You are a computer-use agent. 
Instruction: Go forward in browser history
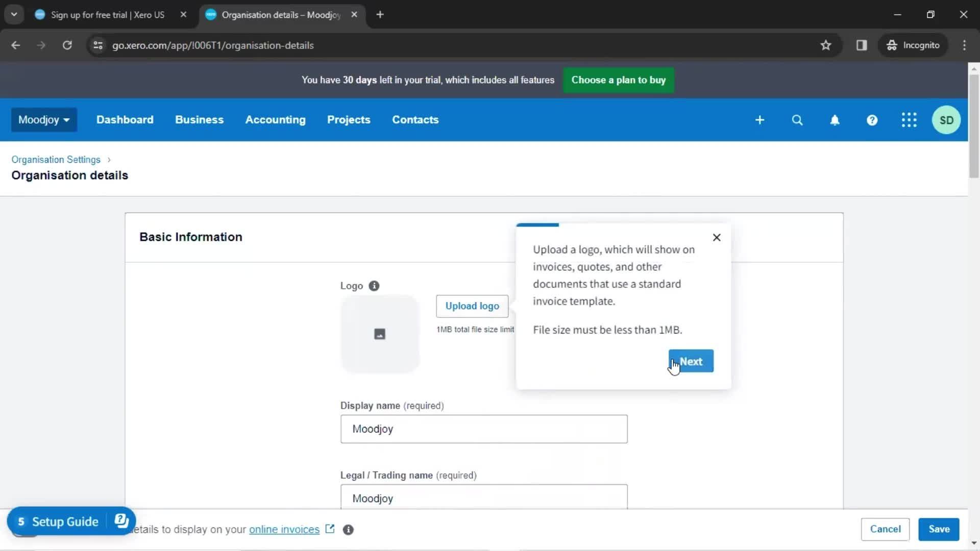pyautogui.click(x=41, y=45)
